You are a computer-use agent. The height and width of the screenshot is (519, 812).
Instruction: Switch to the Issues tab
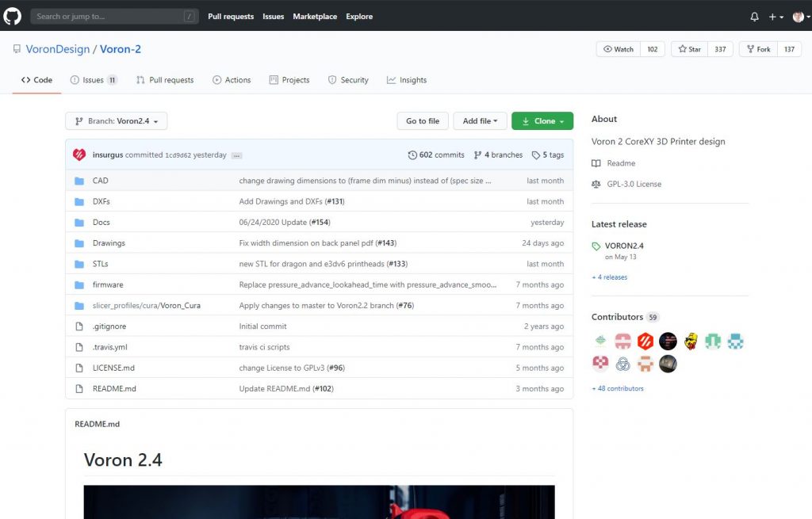93,80
